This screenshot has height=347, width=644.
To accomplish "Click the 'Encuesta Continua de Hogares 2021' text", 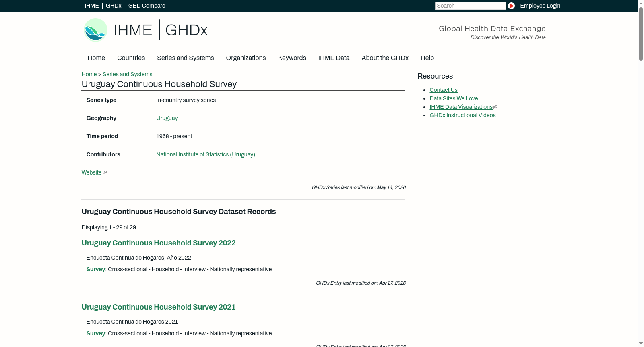I will 132,322.
